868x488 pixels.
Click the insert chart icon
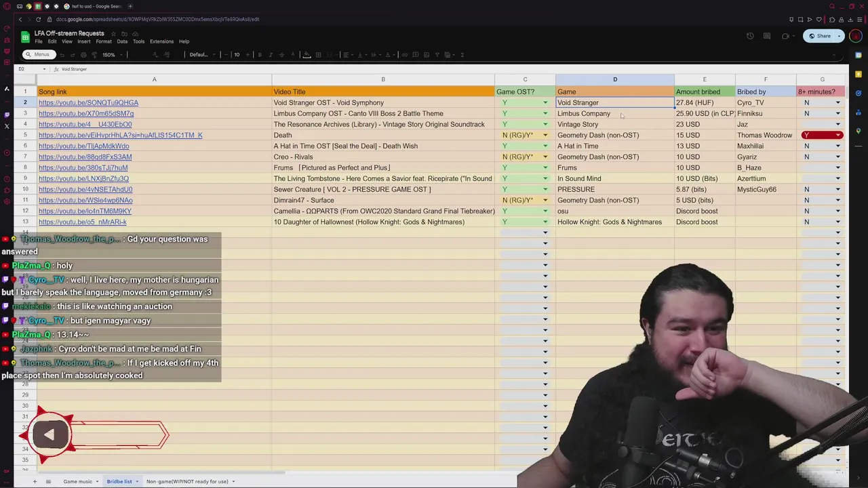(427, 54)
